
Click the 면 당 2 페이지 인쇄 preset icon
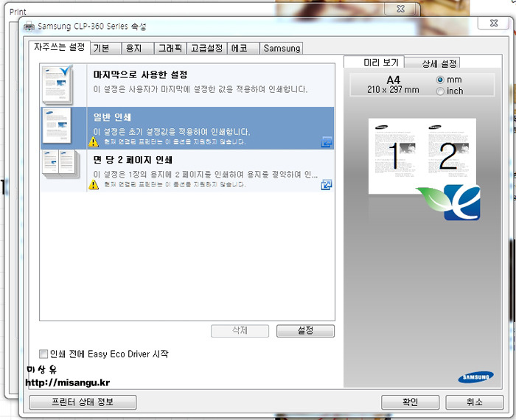[61, 164]
